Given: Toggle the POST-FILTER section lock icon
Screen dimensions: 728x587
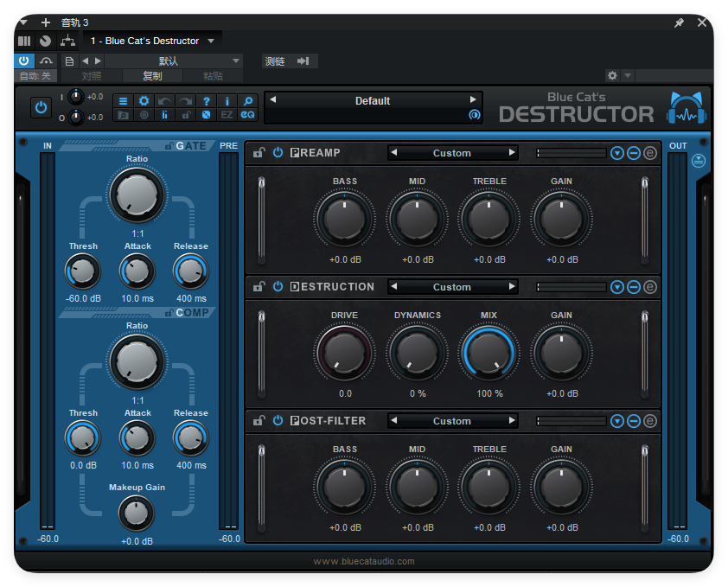Looking at the screenshot, I should pyautogui.click(x=259, y=421).
